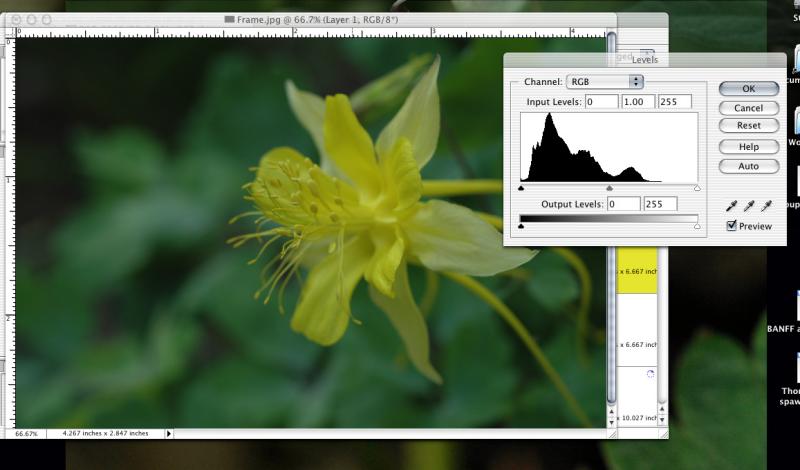The height and width of the screenshot is (470, 800).
Task: Open the status bar info arrow menu
Action: pos(169,434)
